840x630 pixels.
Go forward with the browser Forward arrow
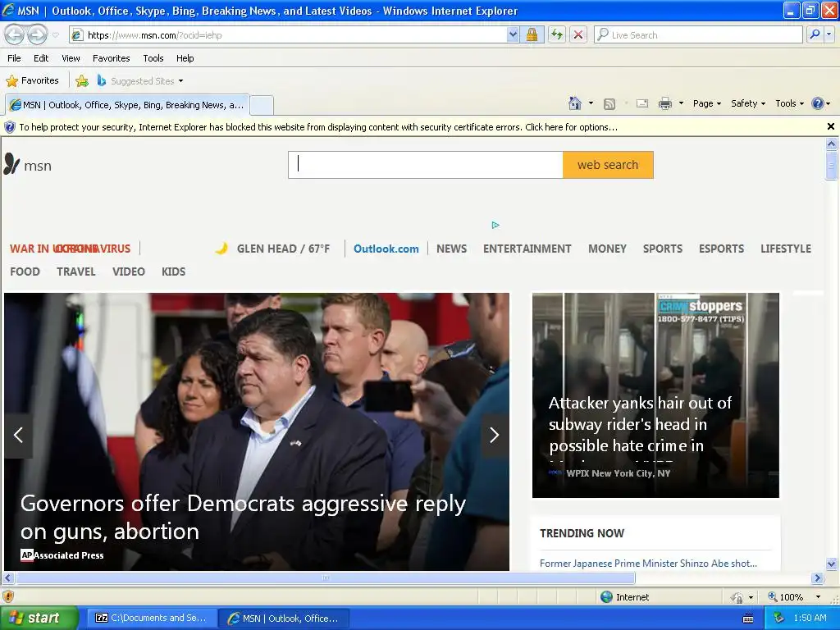pyautogui.click(x=37, y=34)
